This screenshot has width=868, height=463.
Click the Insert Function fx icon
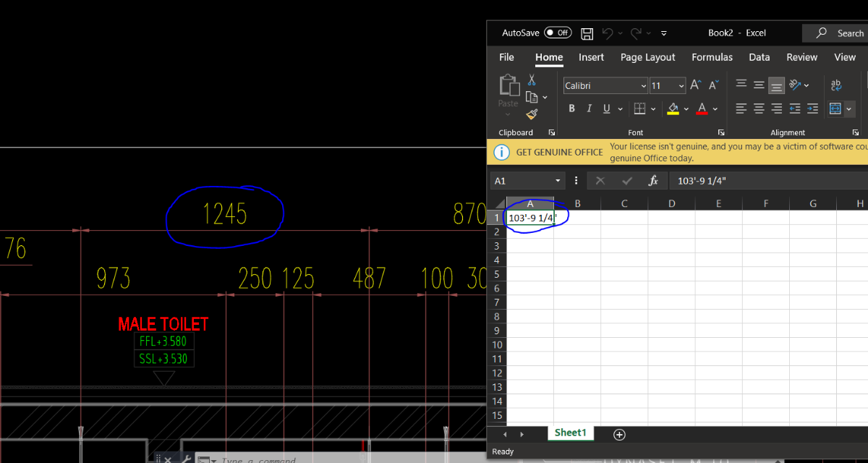tap(653, 181)
